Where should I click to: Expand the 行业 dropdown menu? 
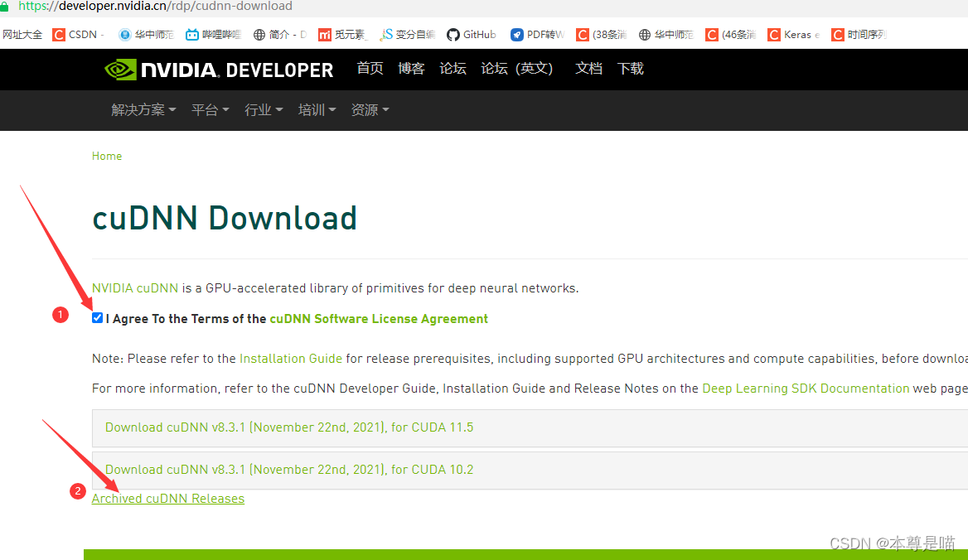[264, 110]
